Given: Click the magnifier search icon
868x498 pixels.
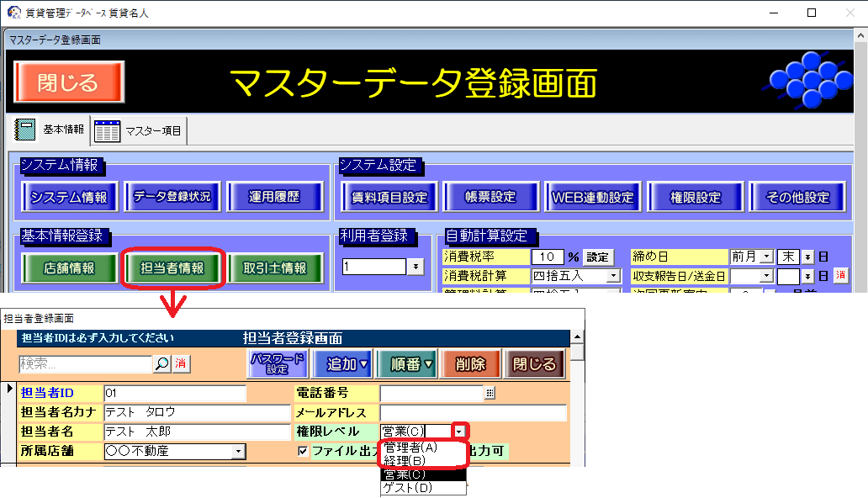Looking at the screenshot, I should pos(161,364).
